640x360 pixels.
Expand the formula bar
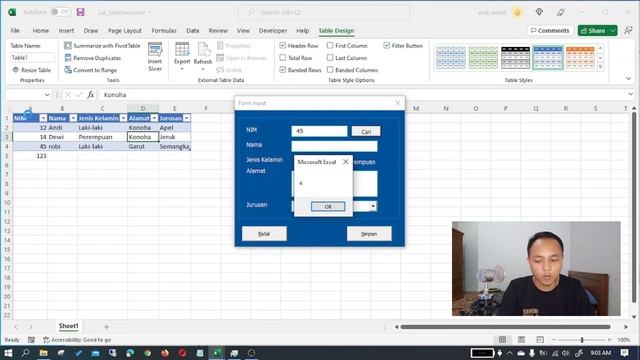[x=631, y=95]
